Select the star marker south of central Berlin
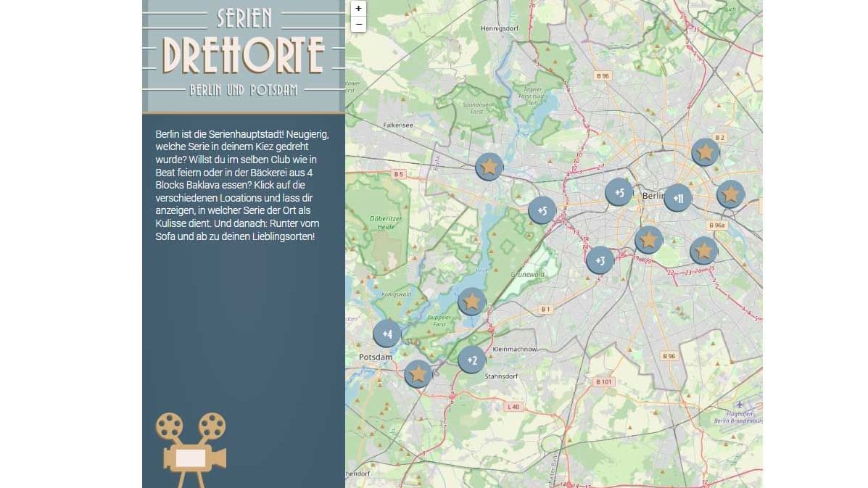The image size is (868, 488). pos(648,240)
